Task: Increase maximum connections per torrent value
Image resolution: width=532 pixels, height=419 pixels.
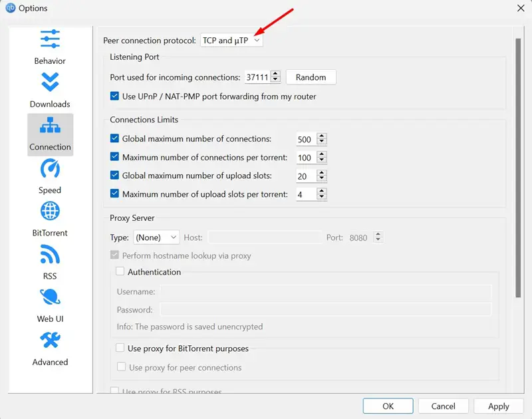Action: click(x=322, y=154)
